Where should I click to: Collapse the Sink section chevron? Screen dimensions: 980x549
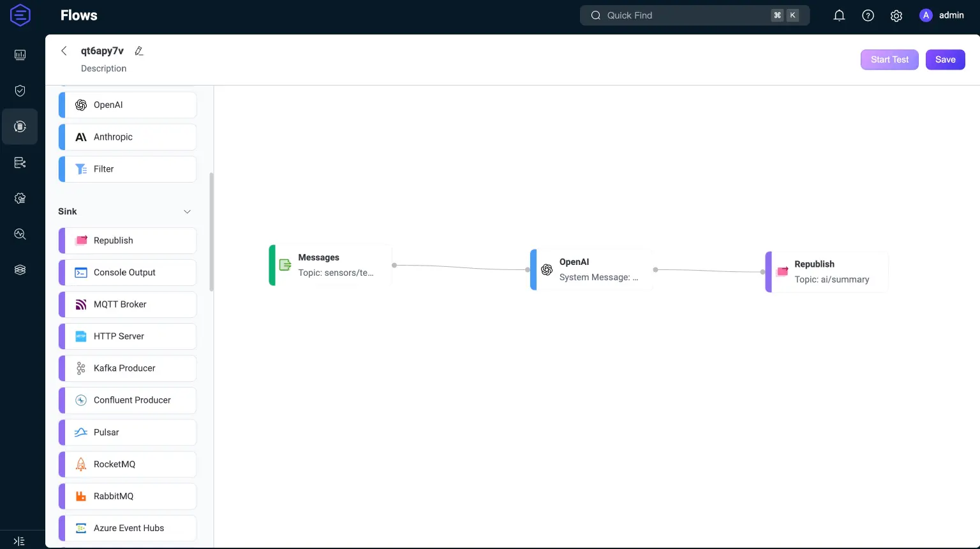coord(187,212)
